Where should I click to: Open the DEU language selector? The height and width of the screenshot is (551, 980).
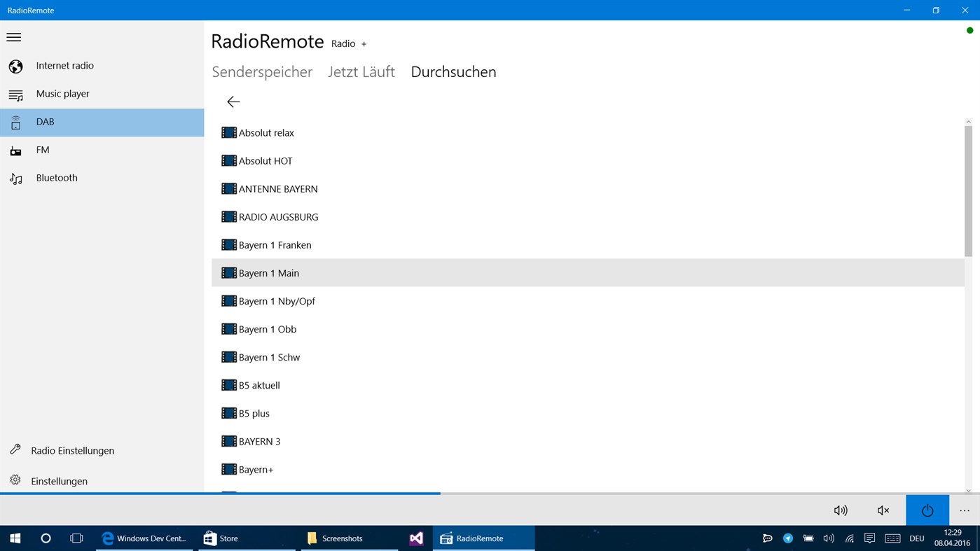(916, 538)
